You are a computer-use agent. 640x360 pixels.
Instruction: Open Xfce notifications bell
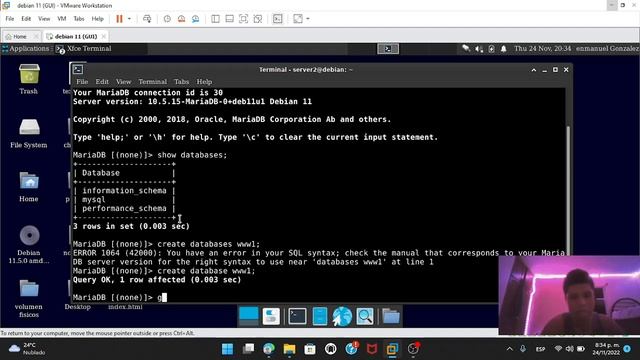[x=504, y=49]
